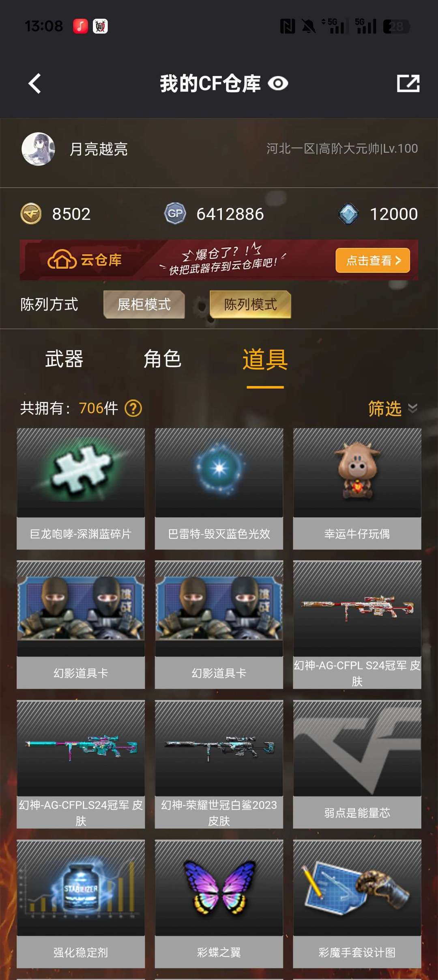This screenshot has height=980, width=438.
Task: Tap the back arrow icon
Action: [x=35, y=84]
